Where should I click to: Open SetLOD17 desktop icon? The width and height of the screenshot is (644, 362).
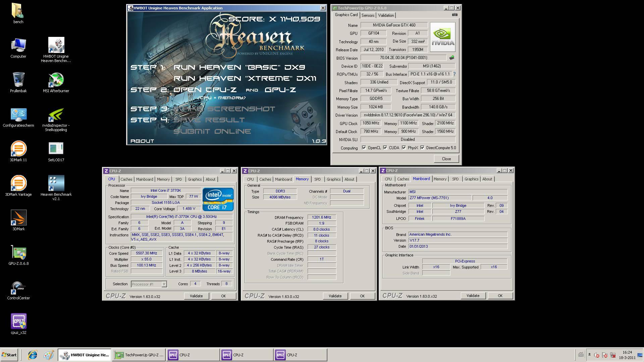tap(56, 152)
